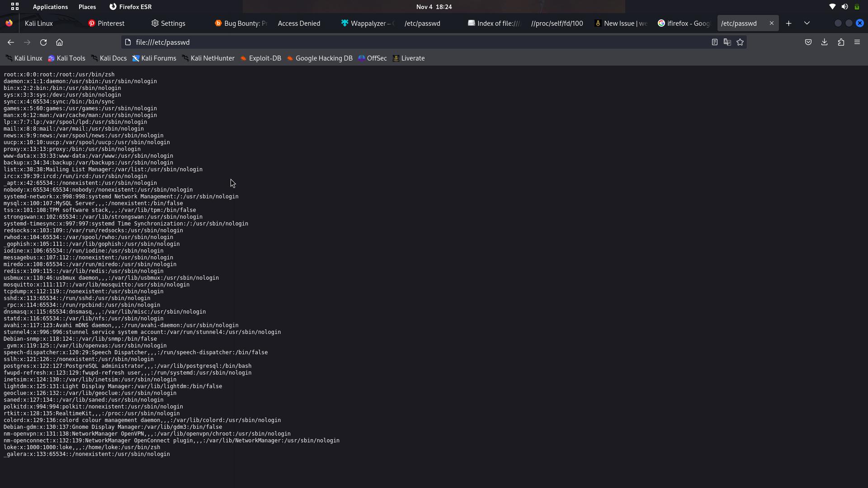The image size is (868, 488).
Task: Open the Applications menu
Action: tap(50, 6)
